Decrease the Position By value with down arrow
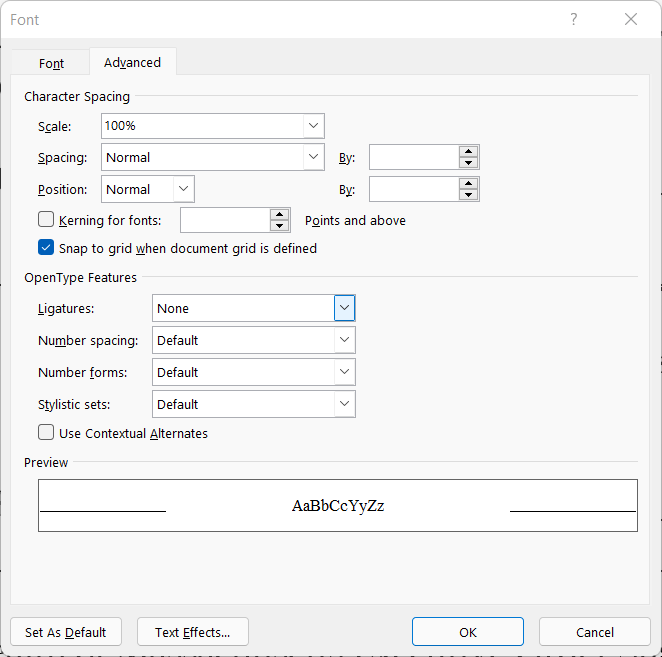The height and width of the screenshot is (657, 662). pos(468,194)
